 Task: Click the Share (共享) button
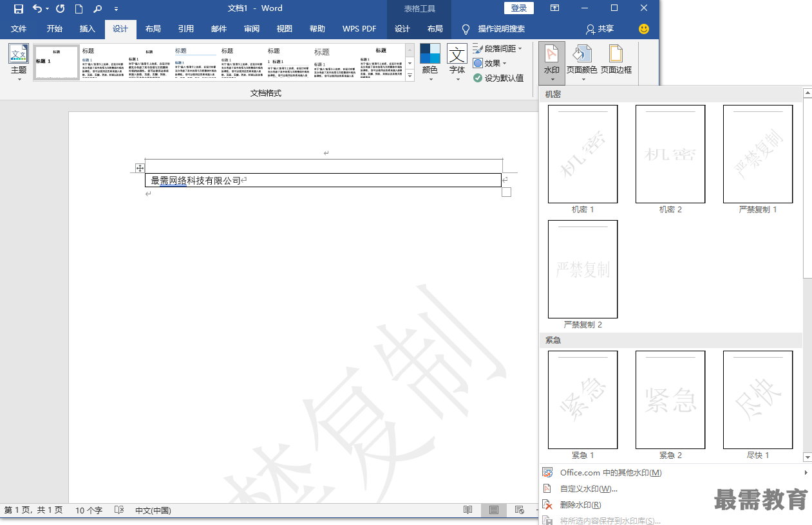600,29
